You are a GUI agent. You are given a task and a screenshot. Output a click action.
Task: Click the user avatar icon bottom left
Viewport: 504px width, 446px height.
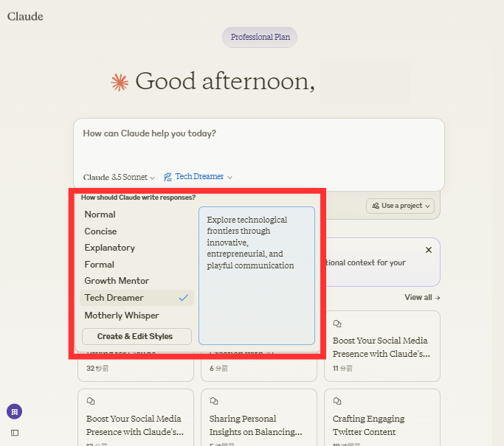pos(14,411)
